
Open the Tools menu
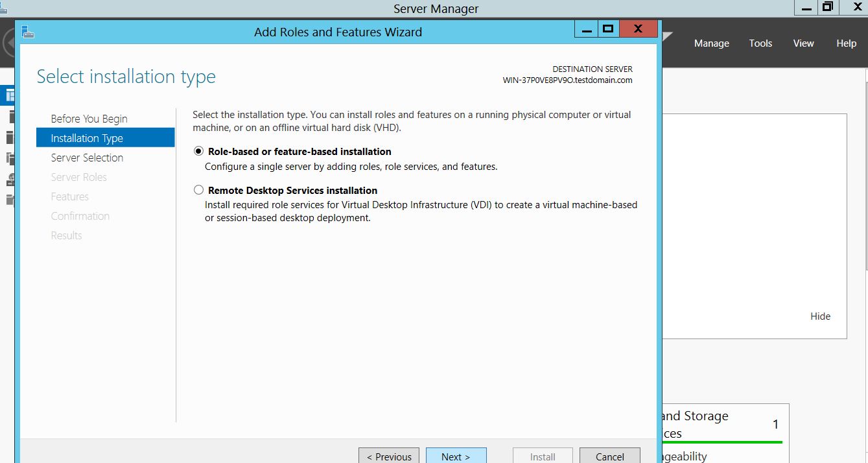[x=760, y=43]
